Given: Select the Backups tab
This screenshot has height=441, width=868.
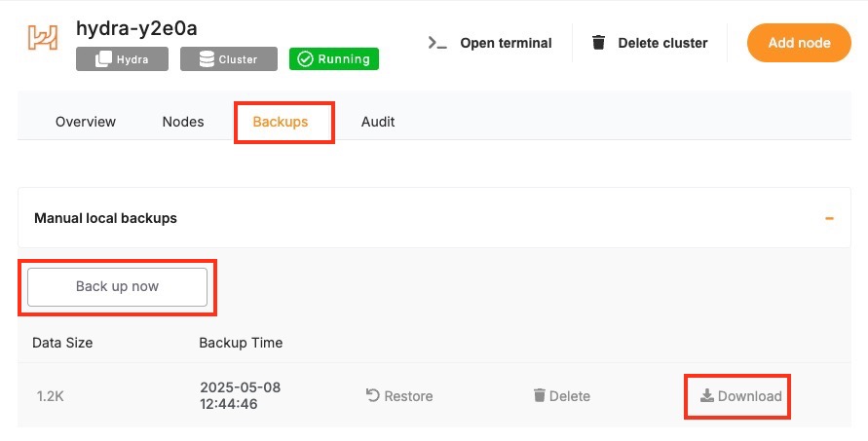Looking at the screenshot, I should 281,122.
